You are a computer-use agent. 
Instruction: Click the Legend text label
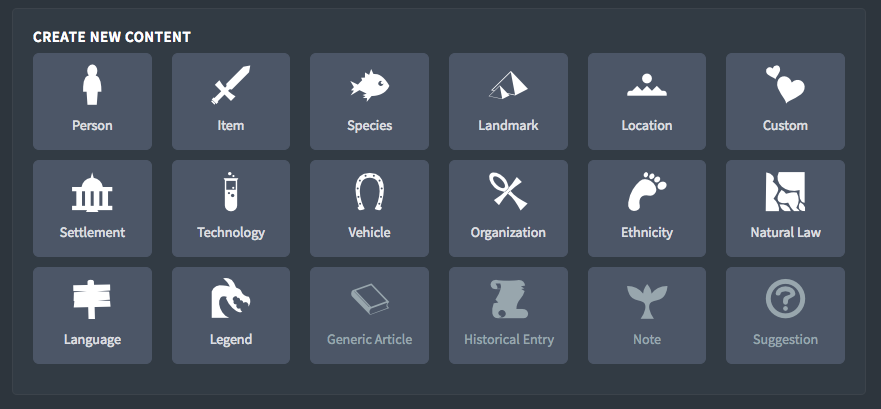pos(231,339)
